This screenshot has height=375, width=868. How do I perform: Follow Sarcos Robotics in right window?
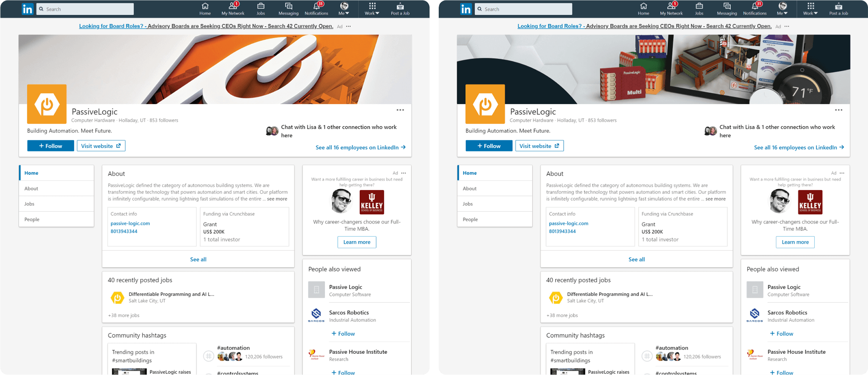tap(782, 333)
